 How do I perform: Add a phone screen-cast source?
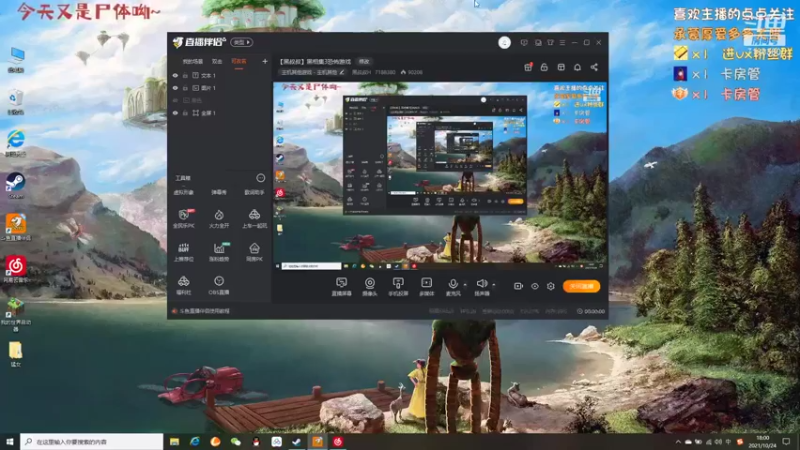[x=398, y=287]
